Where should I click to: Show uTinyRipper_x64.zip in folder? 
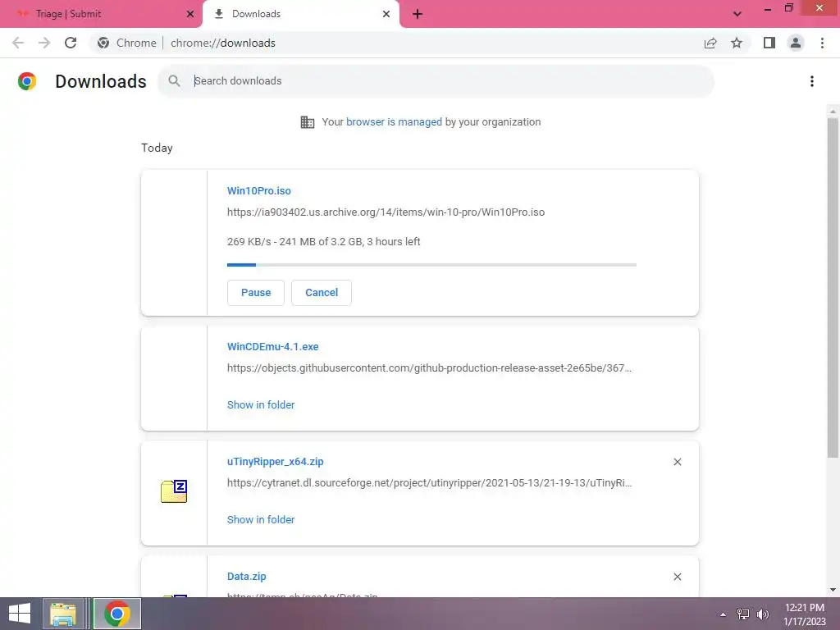point(261,519)
